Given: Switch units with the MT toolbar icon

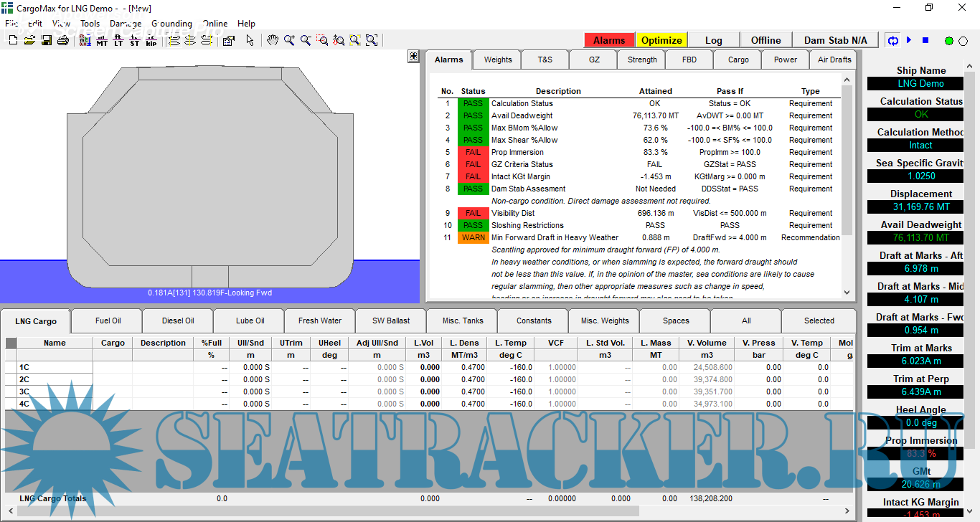Looking at the screenshot, I should click(102, 41).
